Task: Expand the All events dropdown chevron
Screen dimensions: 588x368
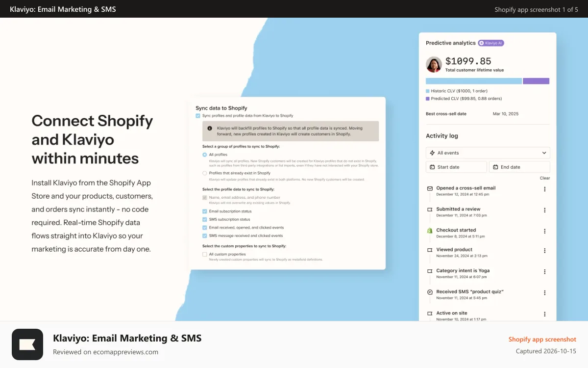Action: (544, 153)
